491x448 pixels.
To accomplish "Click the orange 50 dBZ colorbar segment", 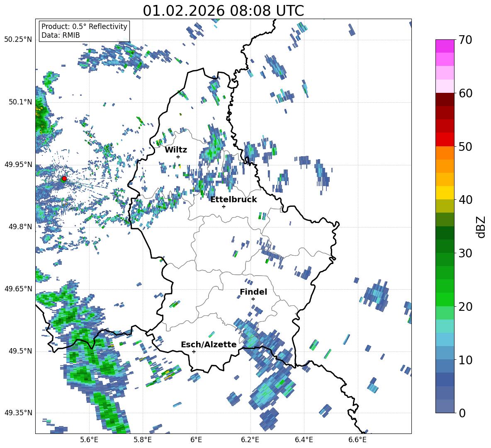I will pos(445,153).
